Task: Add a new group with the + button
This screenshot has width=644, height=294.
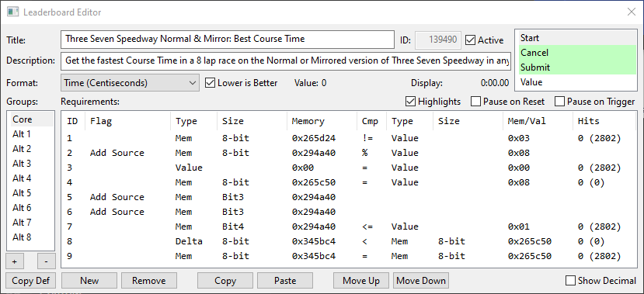Action: [x=15, y=261]
